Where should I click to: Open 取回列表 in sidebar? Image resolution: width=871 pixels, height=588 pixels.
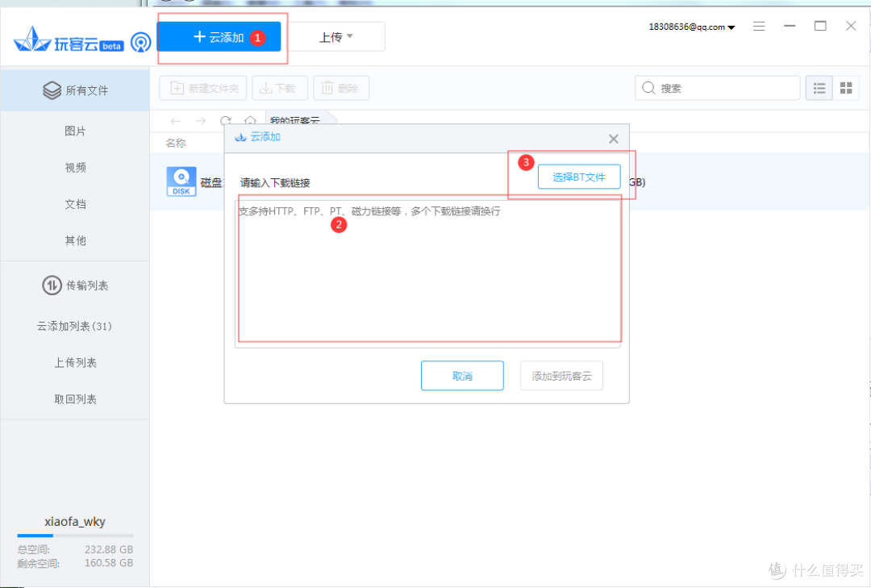75,399
